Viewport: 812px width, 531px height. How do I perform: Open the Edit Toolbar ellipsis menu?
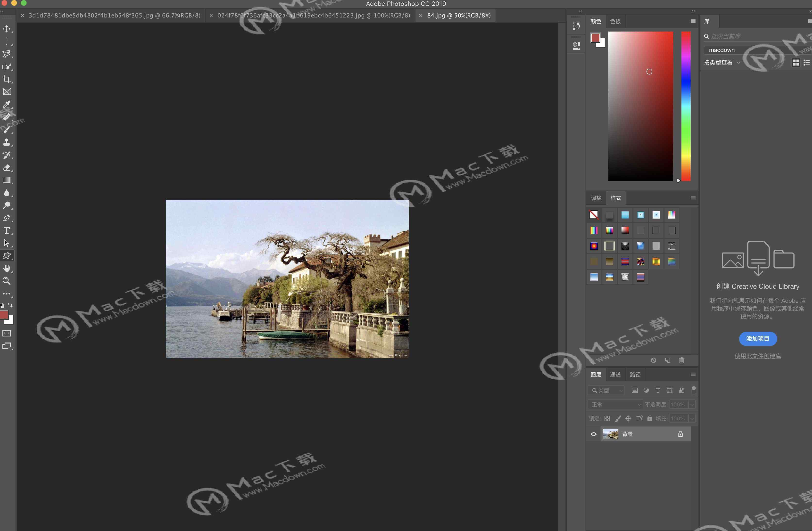7,294
